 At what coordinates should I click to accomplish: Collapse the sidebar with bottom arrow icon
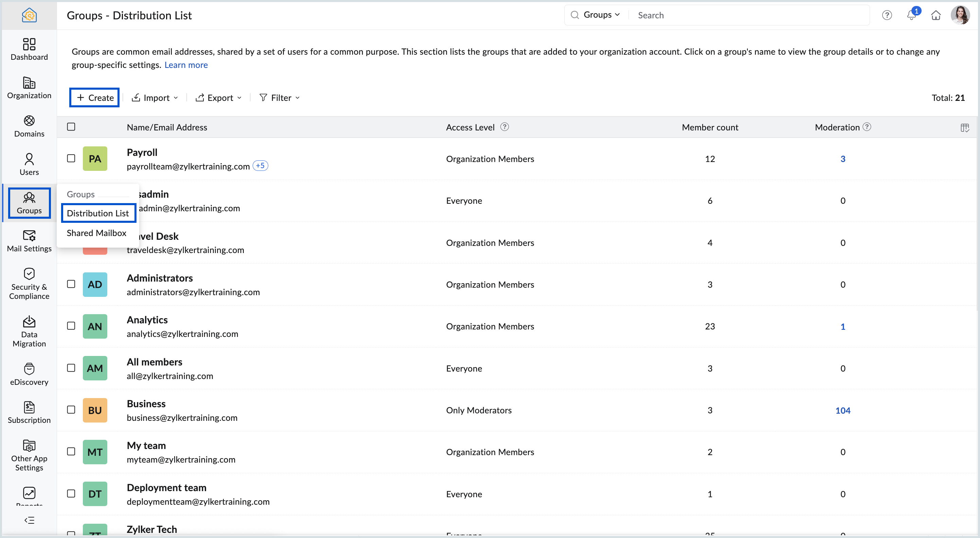(29, 520)
